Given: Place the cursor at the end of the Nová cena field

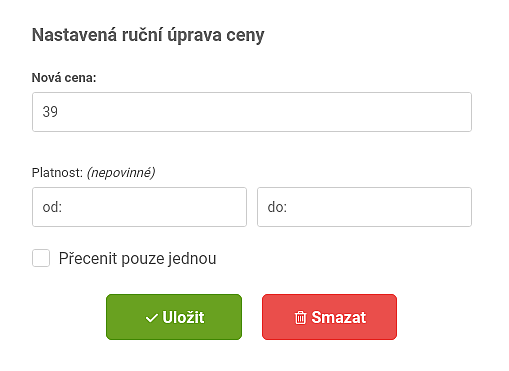Looking at the screenshot, I should (433, 112).
